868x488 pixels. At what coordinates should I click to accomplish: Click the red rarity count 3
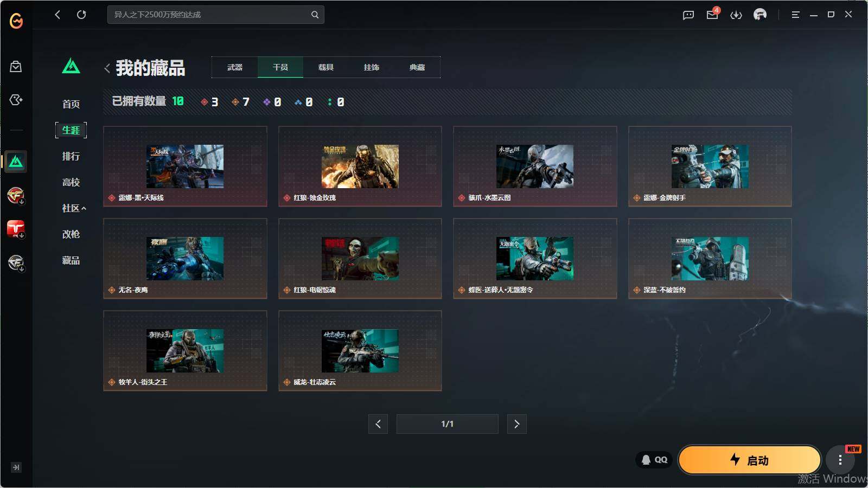[209, 102]
